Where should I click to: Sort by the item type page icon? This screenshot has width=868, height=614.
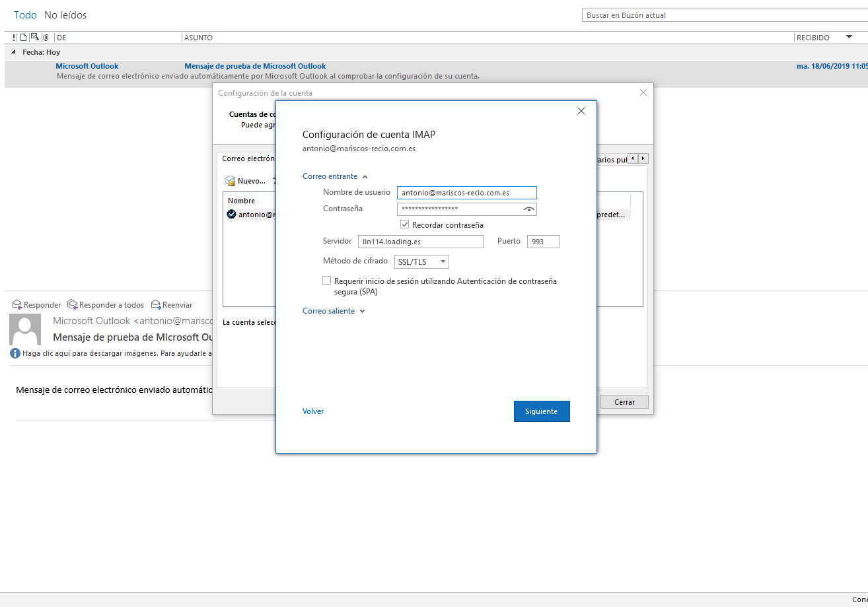tap(24, 38)
